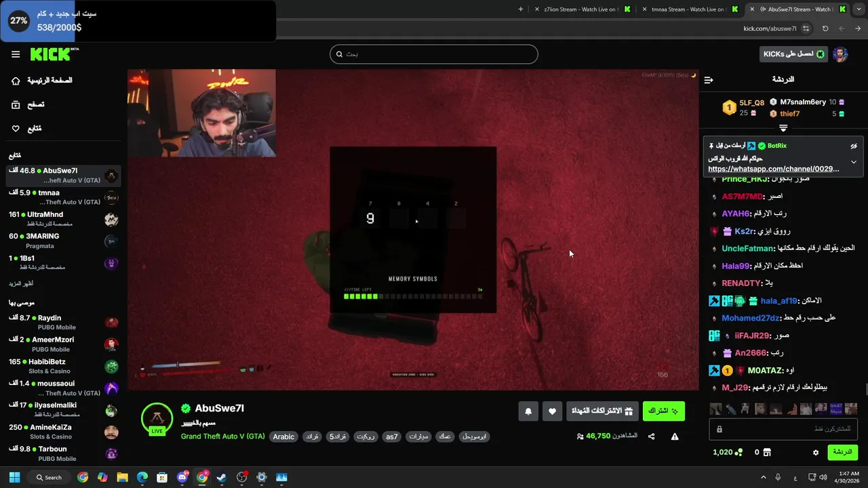This screenshot has width=868, height=488.
Task: Click the video player stream
Action: point(413,230)
